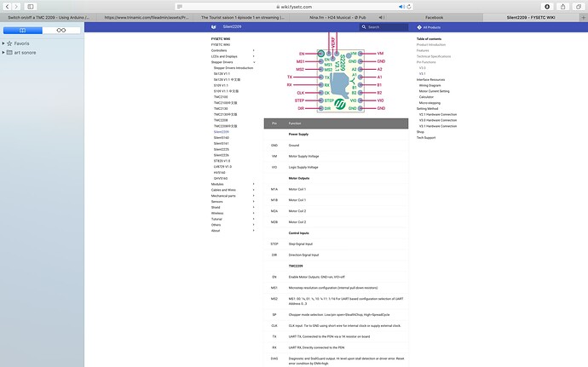Expand the art sonore folder triangle
This screenshot has width=588, height=367.
point(3,53)
